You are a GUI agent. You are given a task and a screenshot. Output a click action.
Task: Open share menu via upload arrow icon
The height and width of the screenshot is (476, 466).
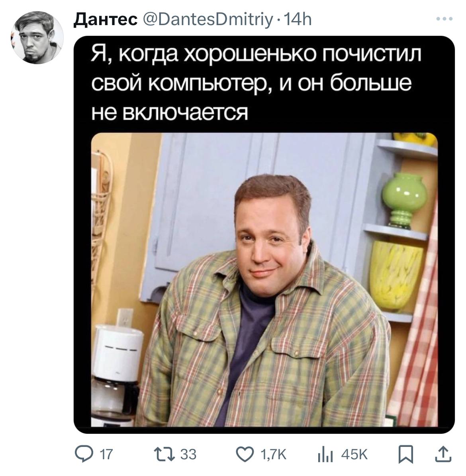443,454
